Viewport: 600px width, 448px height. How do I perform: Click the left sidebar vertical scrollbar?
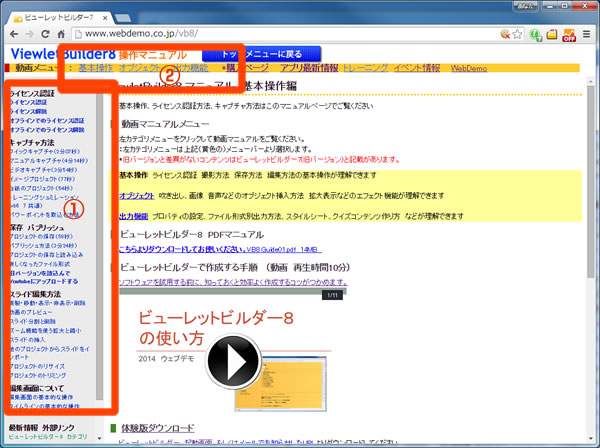[x=100, y=250]
